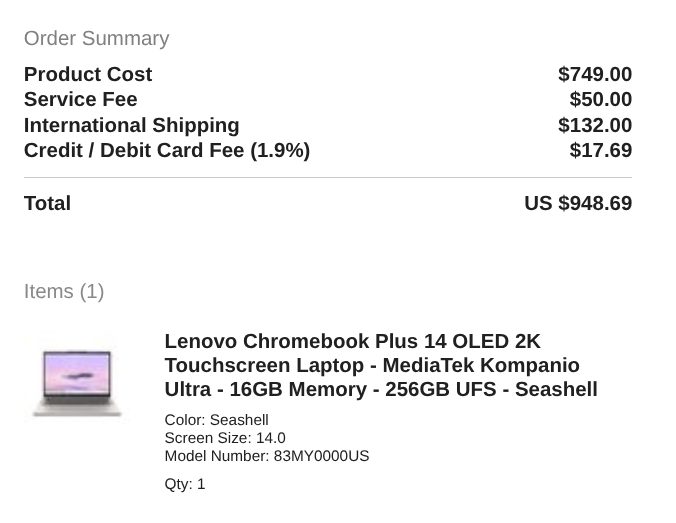Click the Items (1) heading
The height and width of the screenshot is (523, 676).
(x=64, y=291)
